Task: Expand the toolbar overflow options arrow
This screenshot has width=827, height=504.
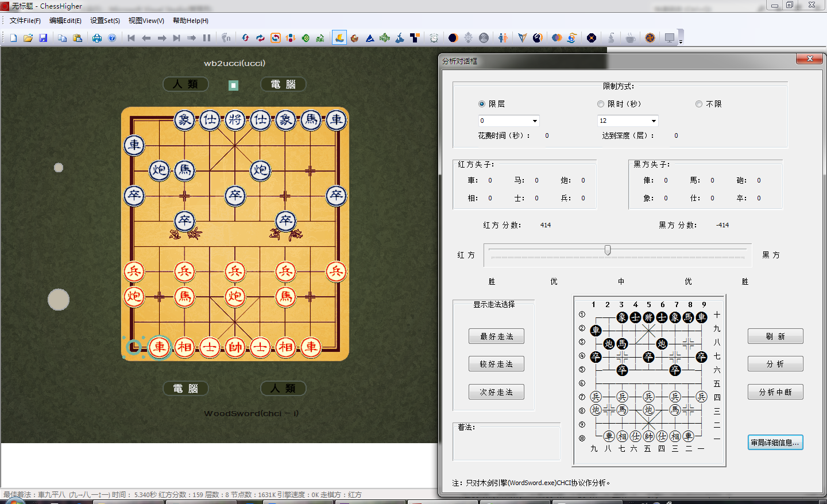Action: [x=681, y=42]
